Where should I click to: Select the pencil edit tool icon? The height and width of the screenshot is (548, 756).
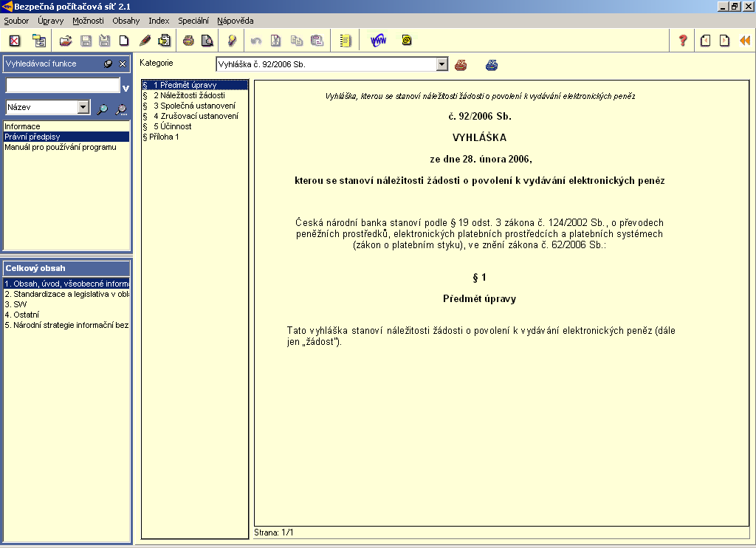[145, 41]
